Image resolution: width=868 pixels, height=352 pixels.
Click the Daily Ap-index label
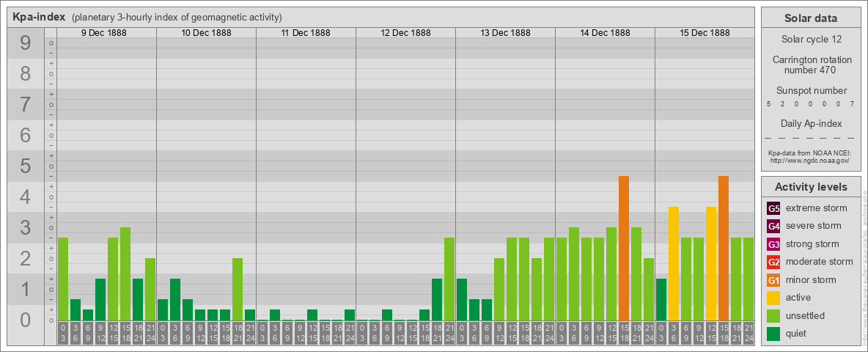[x=811, y=123]
